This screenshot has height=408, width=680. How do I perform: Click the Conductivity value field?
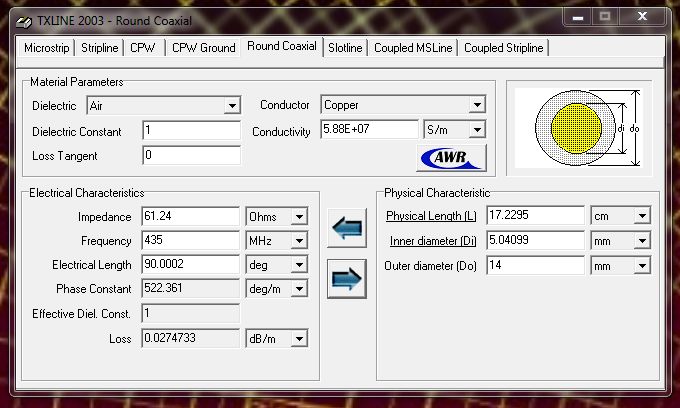click(x=369, y=129)
